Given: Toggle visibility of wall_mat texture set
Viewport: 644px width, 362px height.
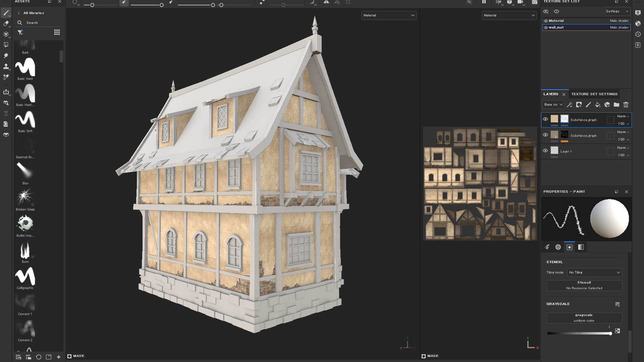Looking at the screenshot, I should (546, 27).
